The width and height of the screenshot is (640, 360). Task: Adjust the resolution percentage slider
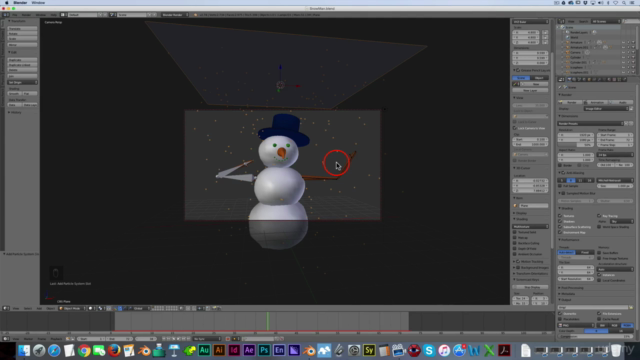[576, 145]
